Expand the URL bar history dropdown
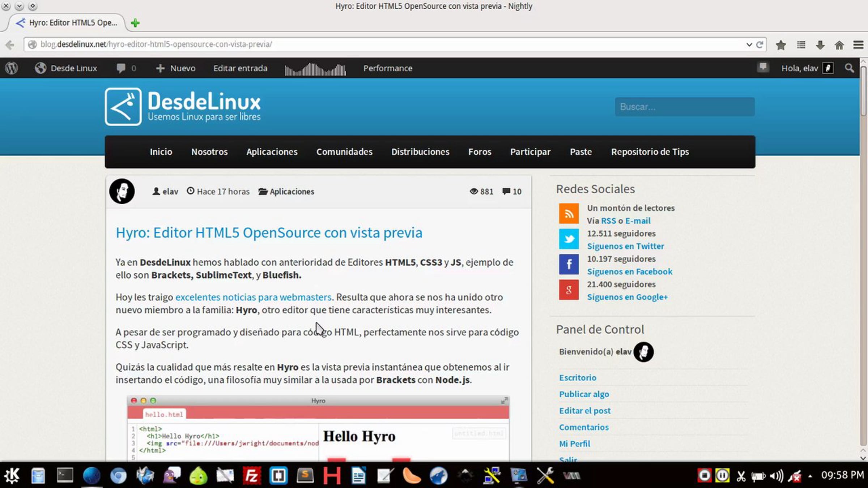 (749, 44)
